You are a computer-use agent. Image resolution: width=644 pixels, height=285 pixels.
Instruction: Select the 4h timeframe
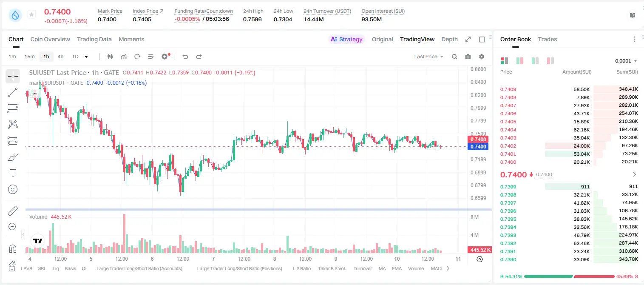coord(60,57)
